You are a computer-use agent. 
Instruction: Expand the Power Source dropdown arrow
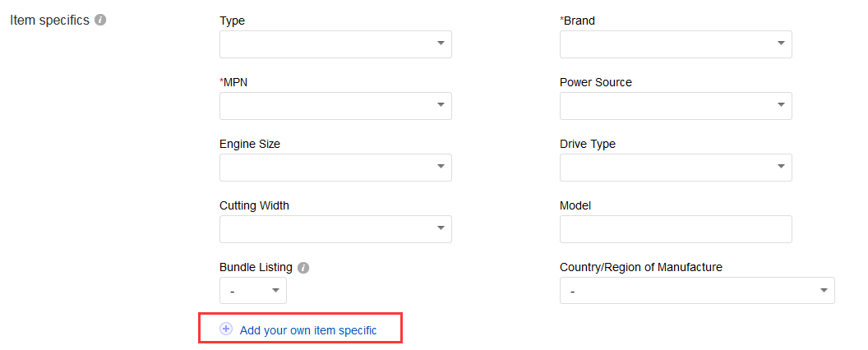pyautogui.click(x=781, y=105)
